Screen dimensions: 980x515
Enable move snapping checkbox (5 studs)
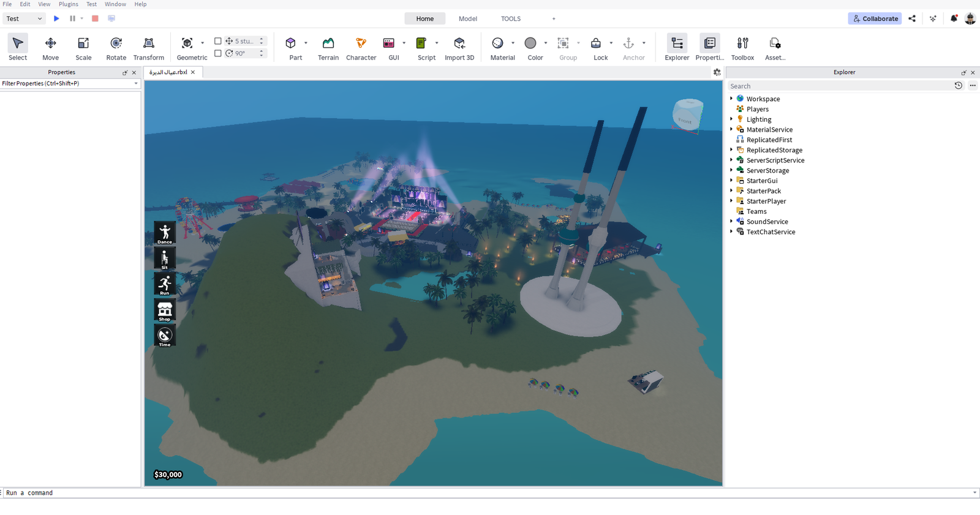217,41
